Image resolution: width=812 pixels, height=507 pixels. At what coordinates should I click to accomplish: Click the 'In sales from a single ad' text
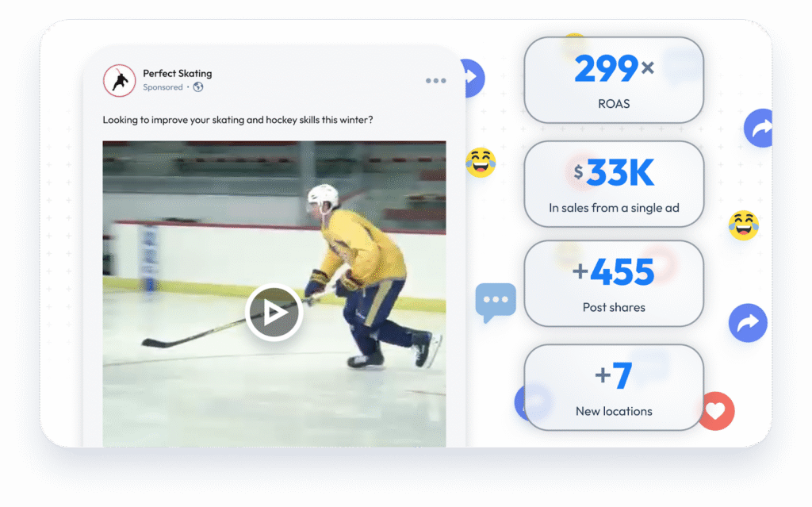tap(614, 208)
